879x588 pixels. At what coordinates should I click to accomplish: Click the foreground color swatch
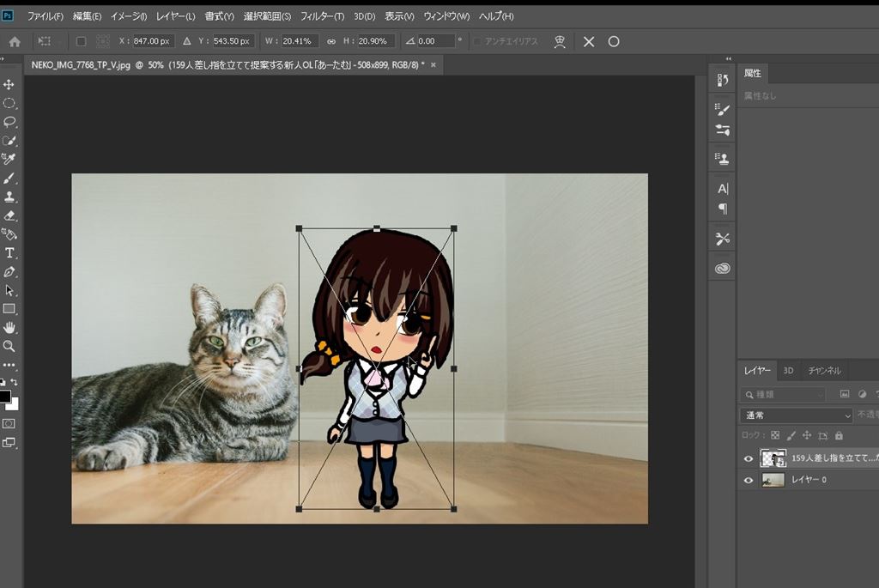(x=6, y=396)
